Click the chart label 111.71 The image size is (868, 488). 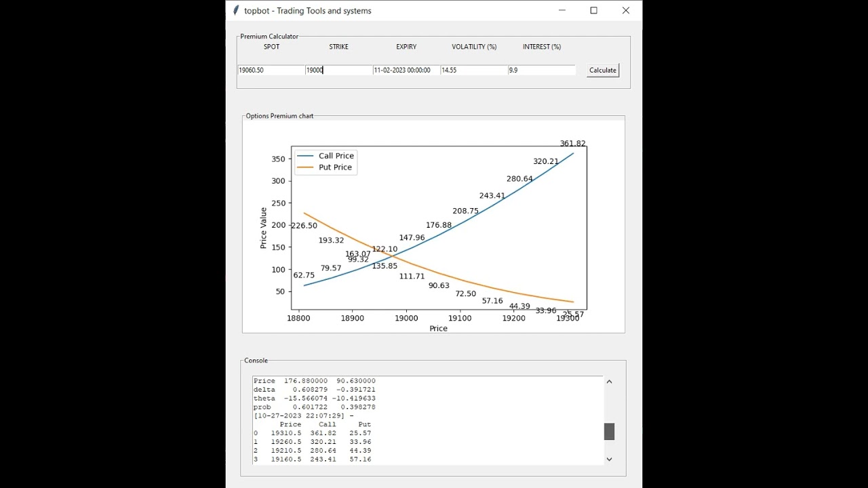(x=412, y=277)
